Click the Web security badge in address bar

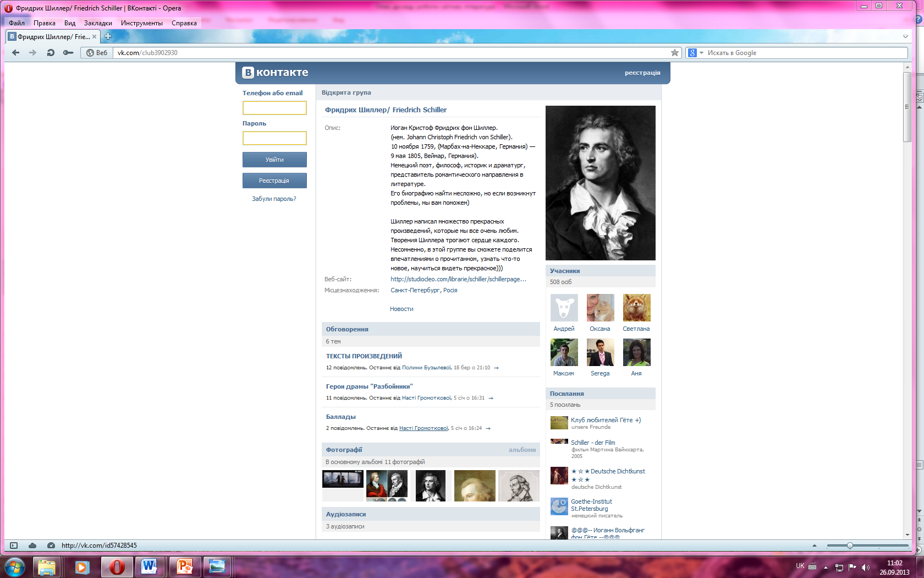click(97, 53)
